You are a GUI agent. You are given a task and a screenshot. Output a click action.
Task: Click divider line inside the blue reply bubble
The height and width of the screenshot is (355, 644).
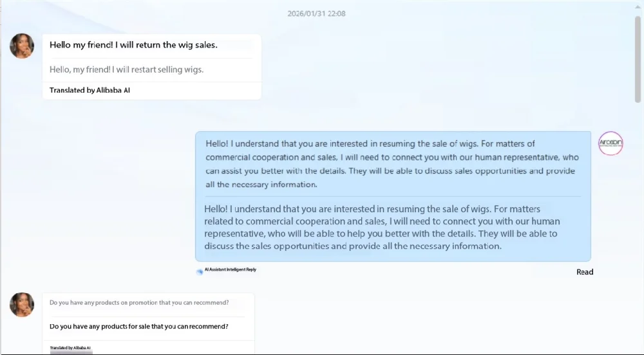pyautogui.click(x=393, y=196)
